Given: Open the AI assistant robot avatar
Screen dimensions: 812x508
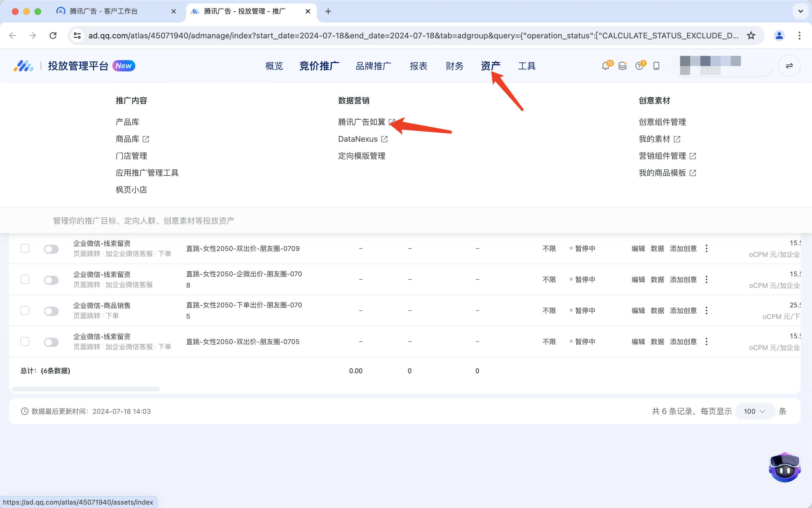Looking at the screenshot, I should tap(784, 467).
